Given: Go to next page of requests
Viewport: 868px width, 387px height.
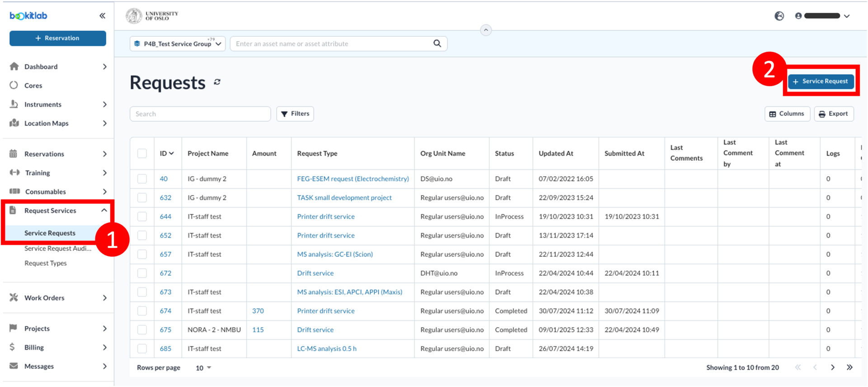Looking at the screenshot, I should [x=833, y=368].
